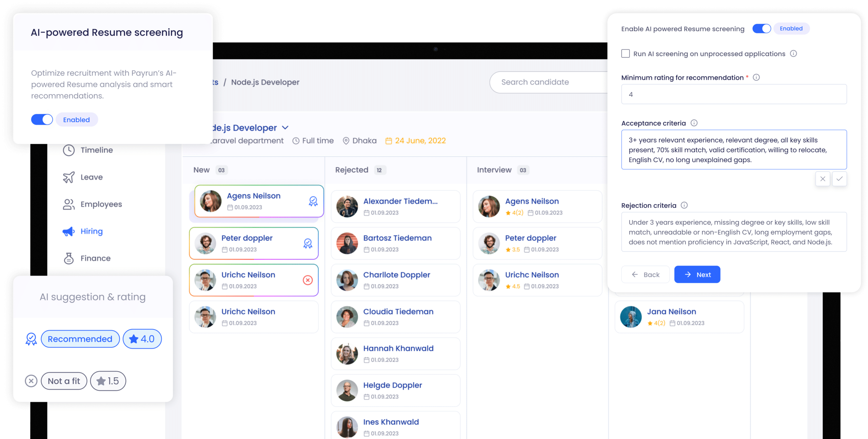Click the Leave airplane icon
Screen dimensions: 868x439
coord(68,177)
